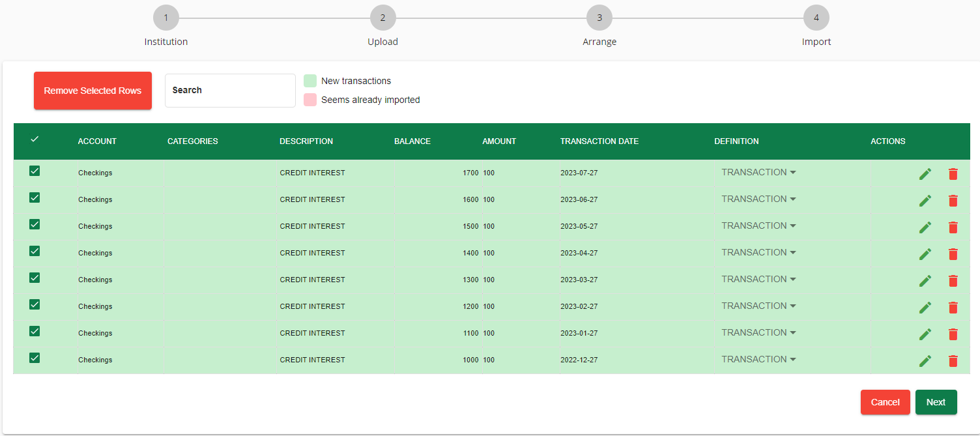
Task: Expand the TRANSACTION dropdown for 2023-04-27 row
Action: (758, 253)
